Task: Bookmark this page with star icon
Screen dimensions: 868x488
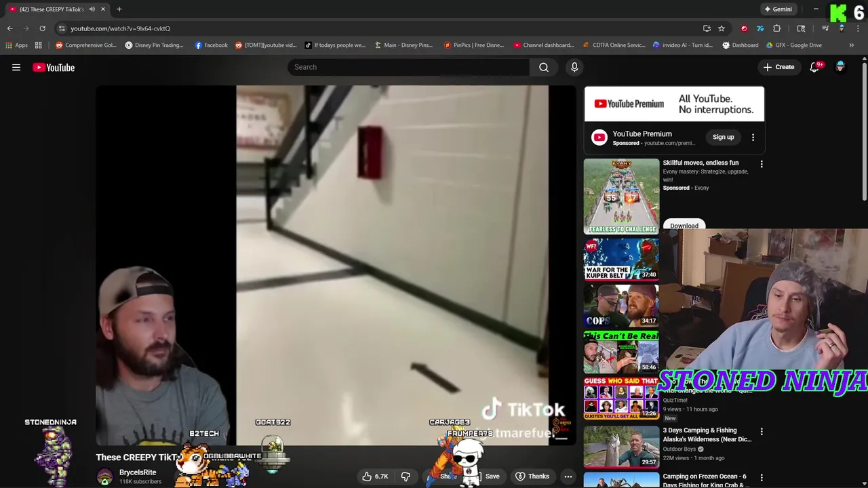Action: 722,28
